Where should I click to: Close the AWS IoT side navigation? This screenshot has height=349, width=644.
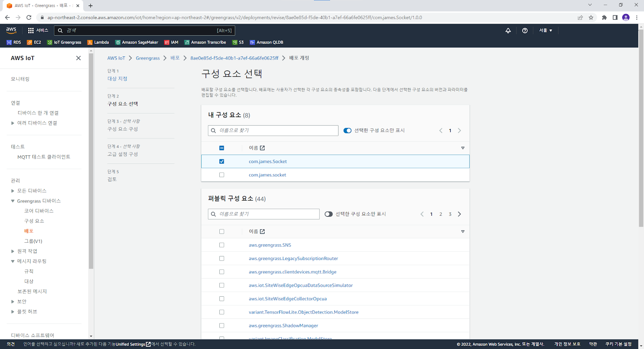(78, 58)
